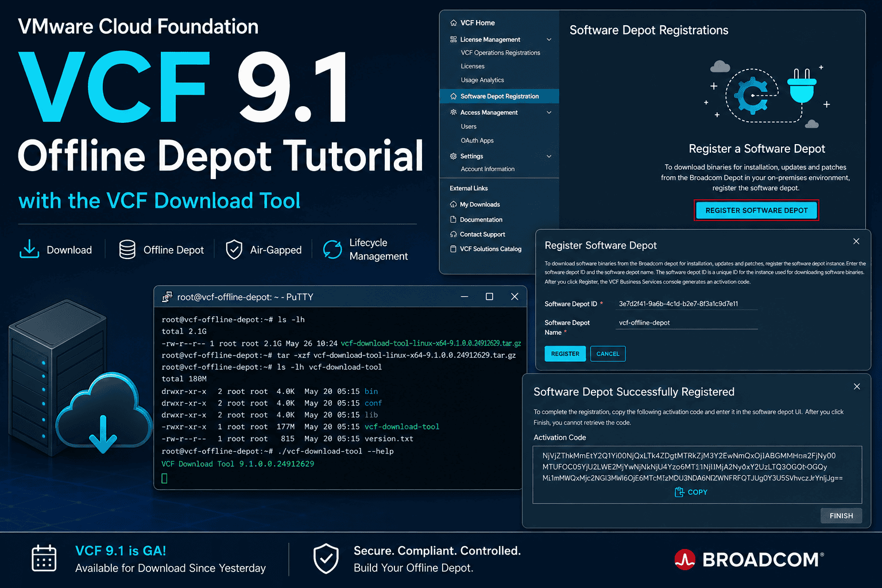Click the 'bin' directory in terminal listing
Image resolution: width=882 pixels, height=588 pixels.
click(x=372, y=391)
